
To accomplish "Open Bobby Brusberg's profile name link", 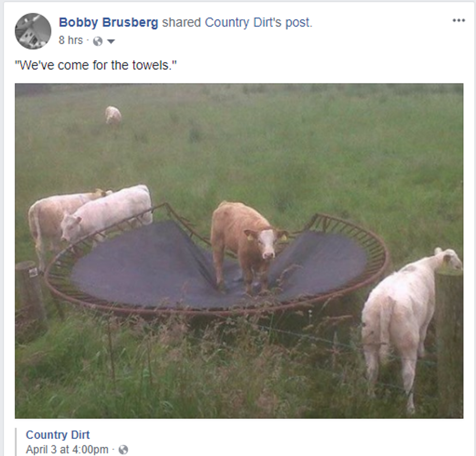I will point(108,22).
